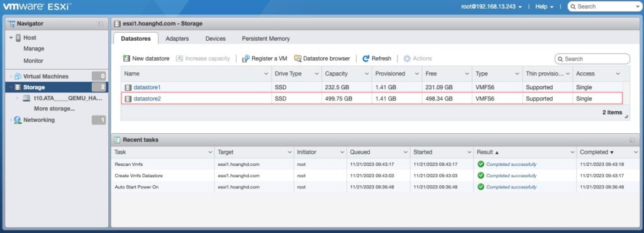Open the Datastore browser
Viewport: 644px width, 233px height.
coord(322,58)
